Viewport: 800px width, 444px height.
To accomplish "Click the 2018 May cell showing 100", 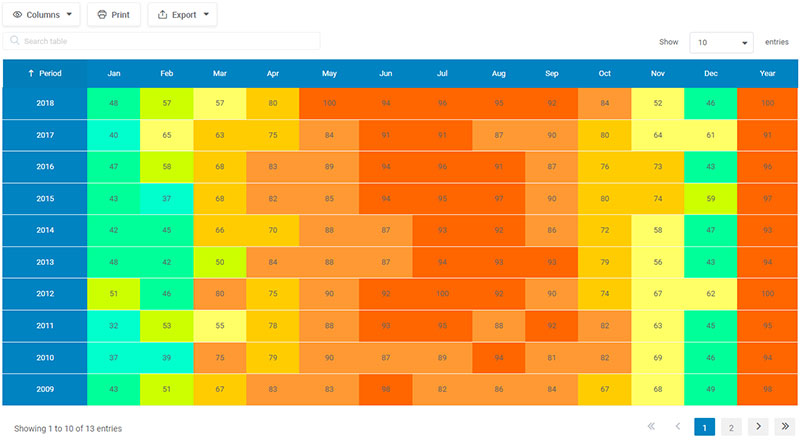I will point(329,103).
